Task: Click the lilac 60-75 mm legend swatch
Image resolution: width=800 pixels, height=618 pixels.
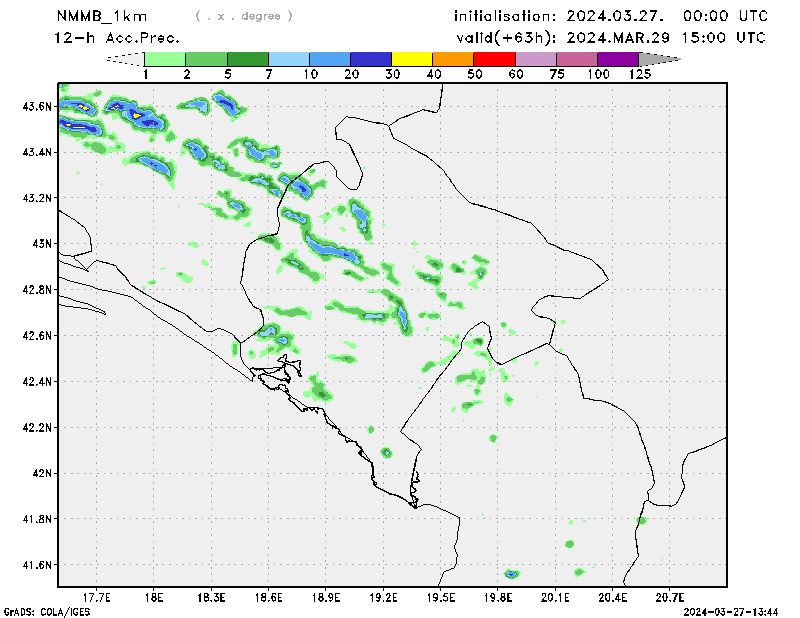Action: point(536,59)
